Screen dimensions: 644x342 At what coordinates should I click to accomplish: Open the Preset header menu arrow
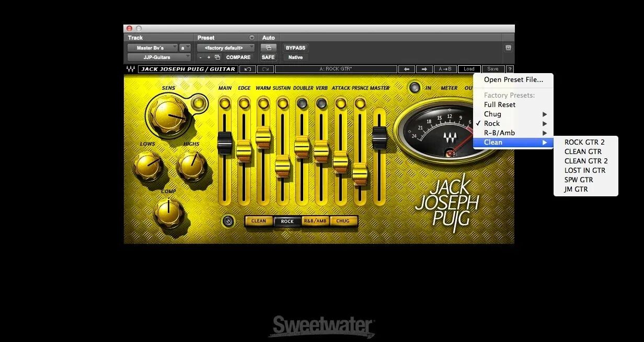(252, 38)
